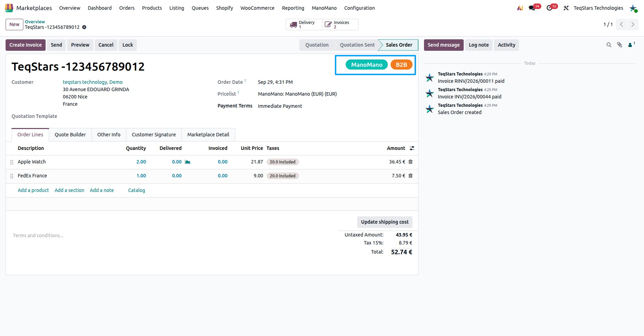Screen dimensions: 644x336
Task: Open the Invoices stat button
Action: coord(340,24)
